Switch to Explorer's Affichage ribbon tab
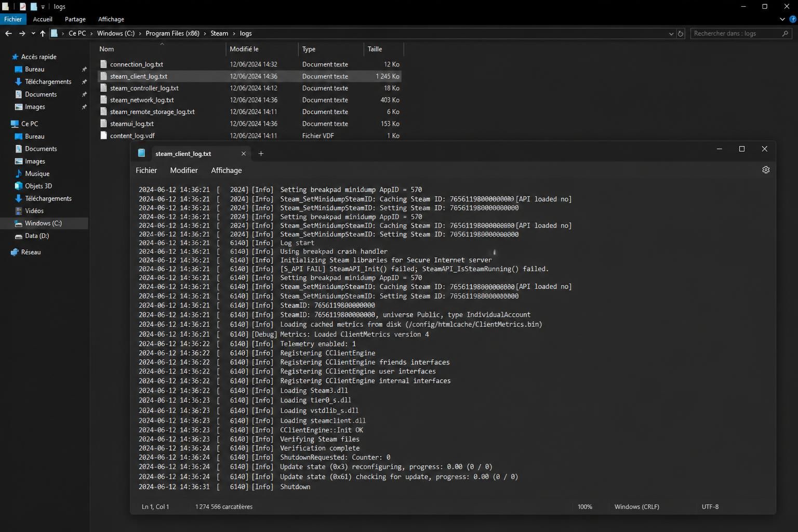The width and height of the screenshot is (798, 532). [x=111, y=19]
